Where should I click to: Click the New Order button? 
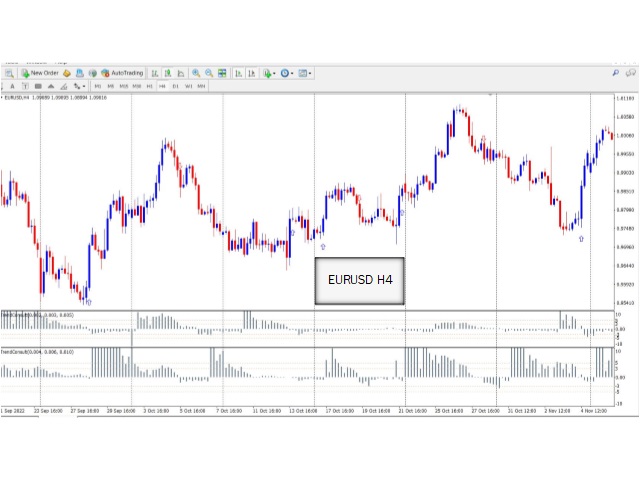pos(40,73)
